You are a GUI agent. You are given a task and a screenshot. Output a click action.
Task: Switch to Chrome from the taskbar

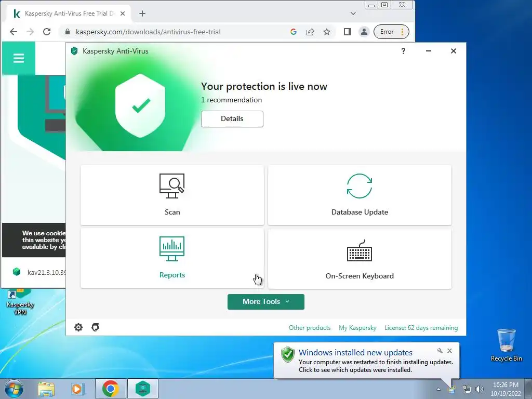(x=110, y=389)
